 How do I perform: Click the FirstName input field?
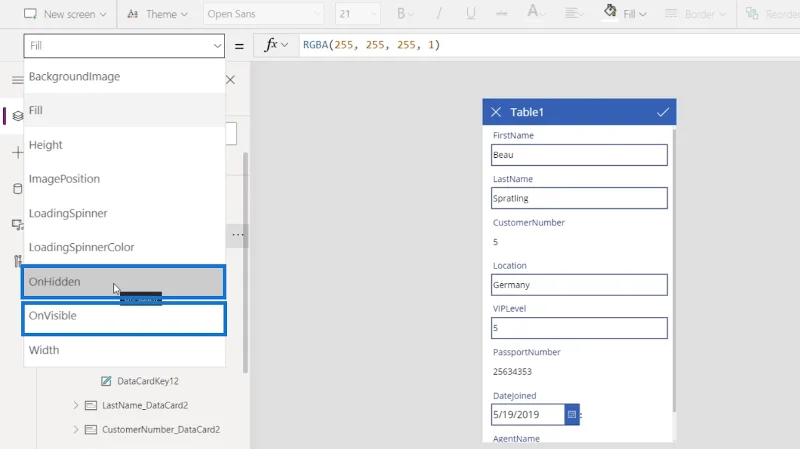point(579,155)
